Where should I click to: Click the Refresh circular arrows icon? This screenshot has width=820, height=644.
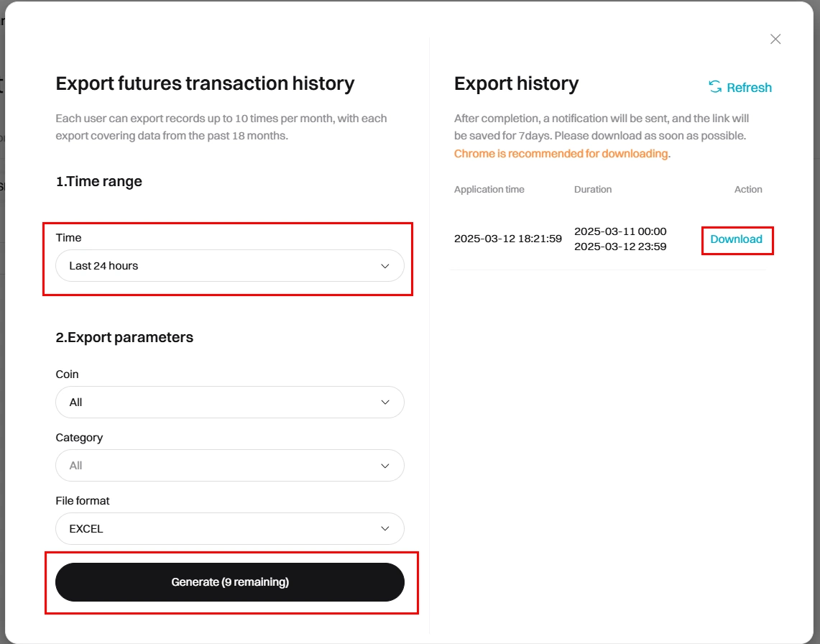coord(715,87)
